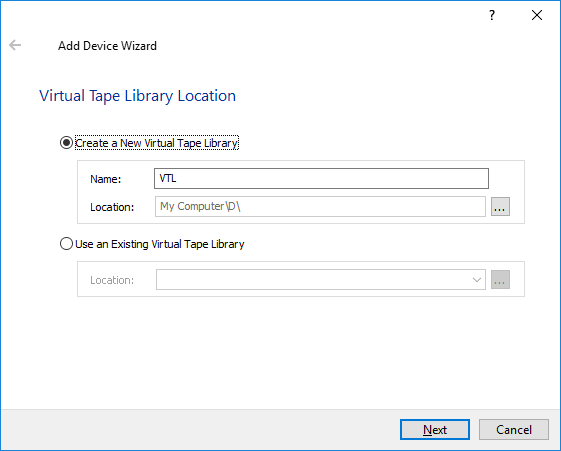Click the Name: label
The height and width of the screenshot is (451, 561).
pos(106,179)
